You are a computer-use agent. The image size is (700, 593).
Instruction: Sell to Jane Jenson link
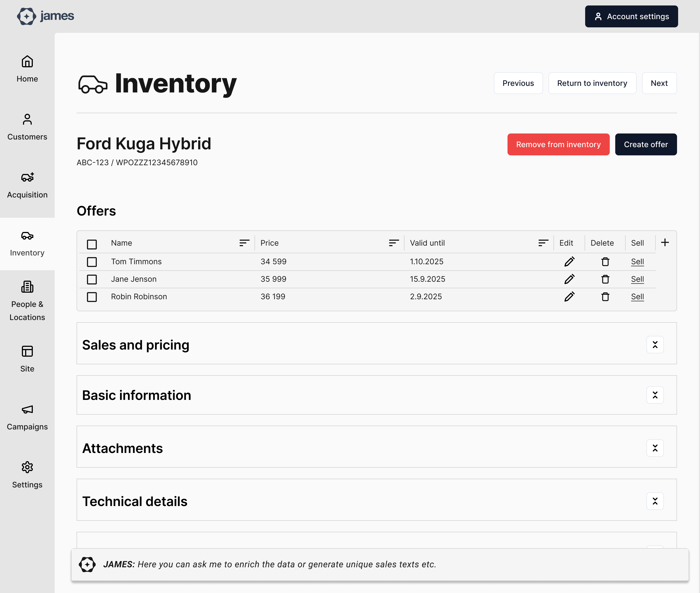(637, 279)
